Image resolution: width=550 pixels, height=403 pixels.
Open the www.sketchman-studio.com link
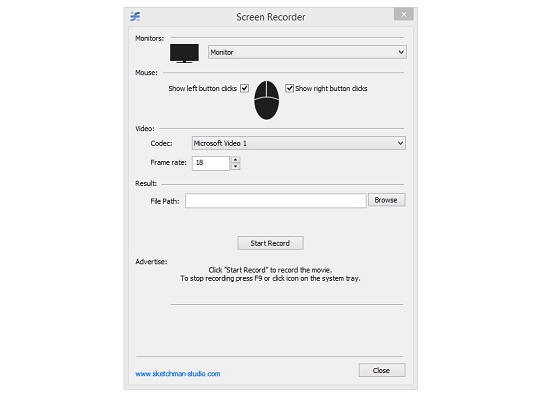[178, 374]
